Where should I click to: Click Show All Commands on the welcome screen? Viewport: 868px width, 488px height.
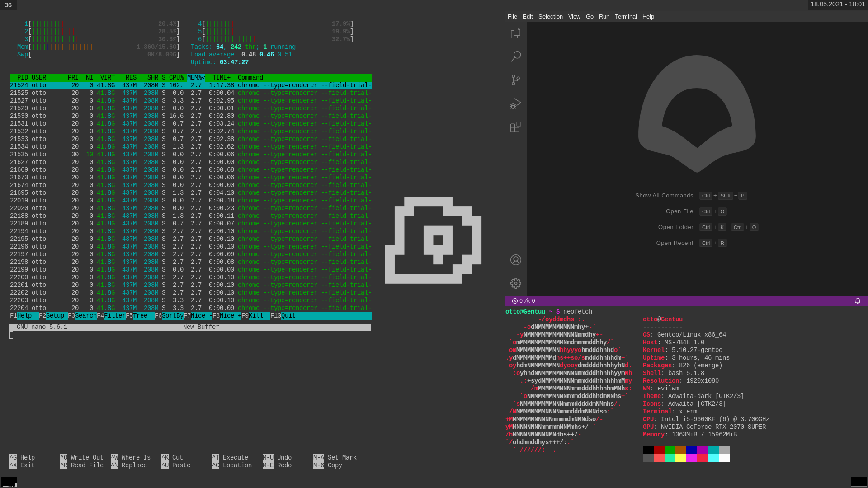click(664, 195)
